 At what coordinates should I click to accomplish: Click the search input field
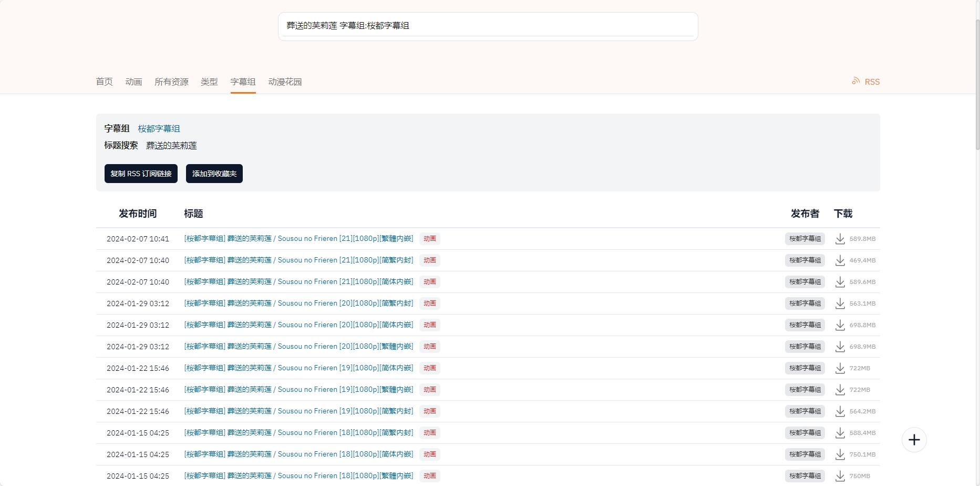click(488, 26)
